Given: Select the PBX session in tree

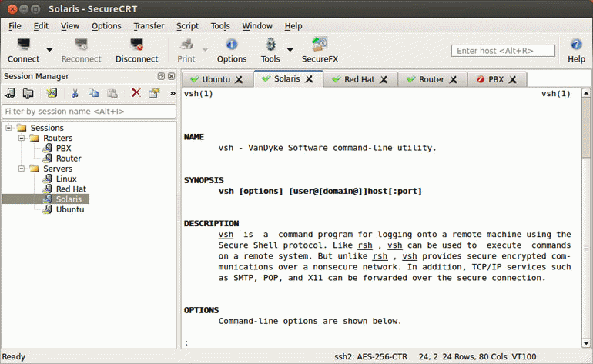Looking at the screenshot, I should pos(63,149).
